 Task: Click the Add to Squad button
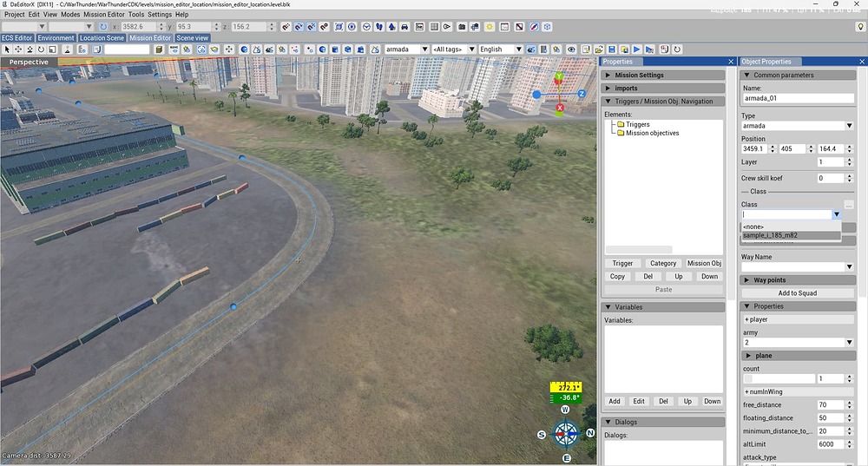click(798, 293)
